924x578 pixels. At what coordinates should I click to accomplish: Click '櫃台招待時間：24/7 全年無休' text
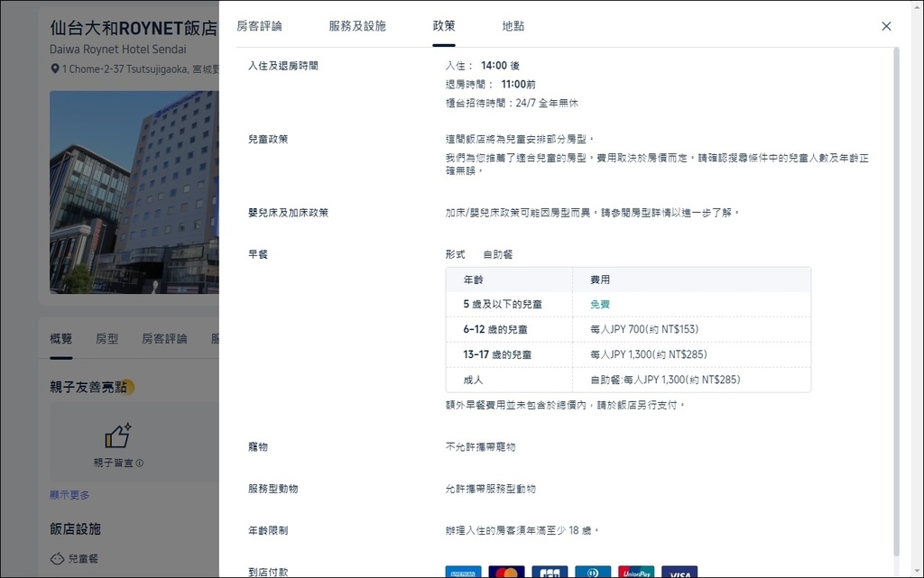(x=513, y=104)
